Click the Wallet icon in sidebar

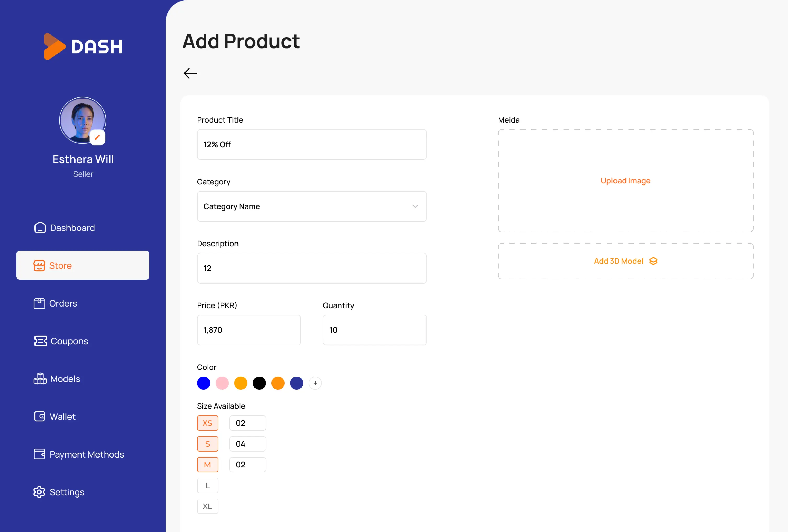point(39,417)
